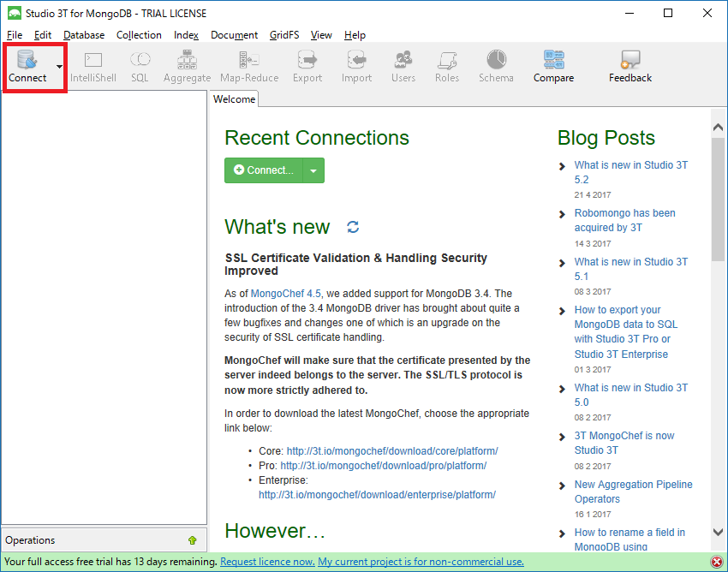Click the Welcome page scrollbar thumb
The width and height of the screenshot is (728, 572).
point(718,200)
